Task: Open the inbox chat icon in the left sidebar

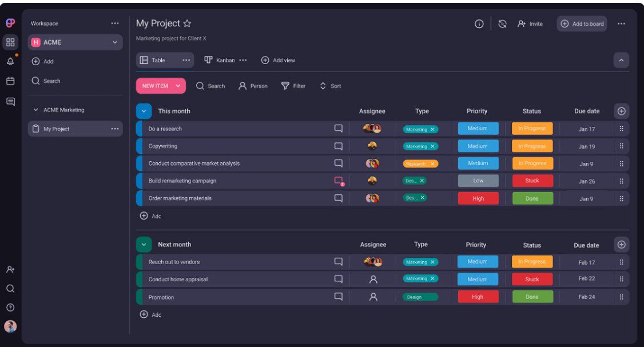Action: (x=10, y=101)
